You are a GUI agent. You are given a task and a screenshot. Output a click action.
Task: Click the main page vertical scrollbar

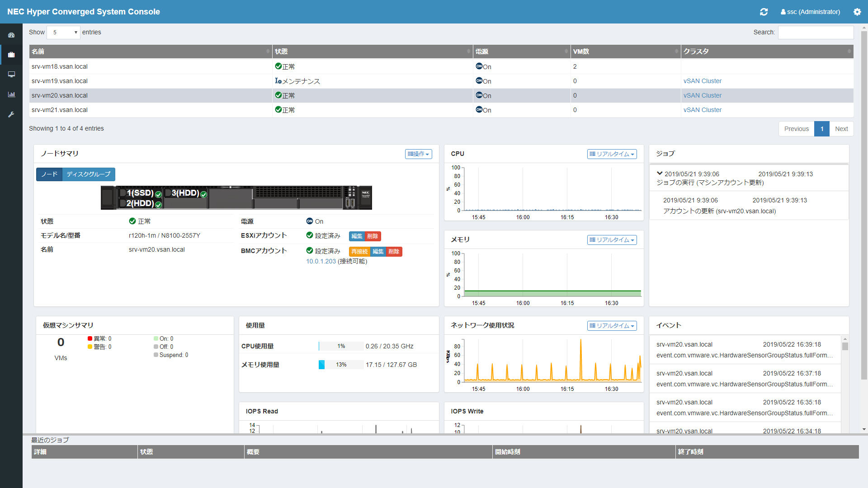[864, 206]
